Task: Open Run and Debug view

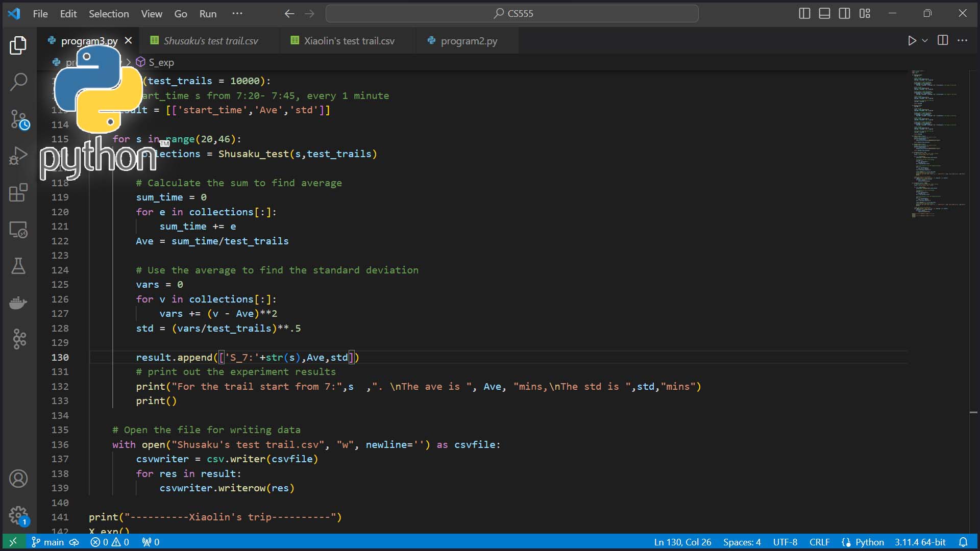Action: [x=18, y=156]
